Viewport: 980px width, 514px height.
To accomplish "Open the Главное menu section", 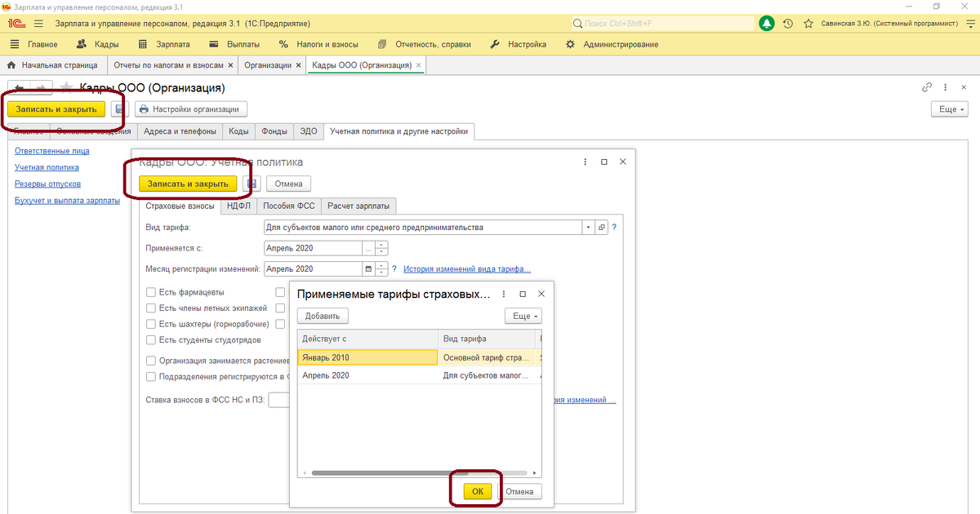I will tap(34, 44).
